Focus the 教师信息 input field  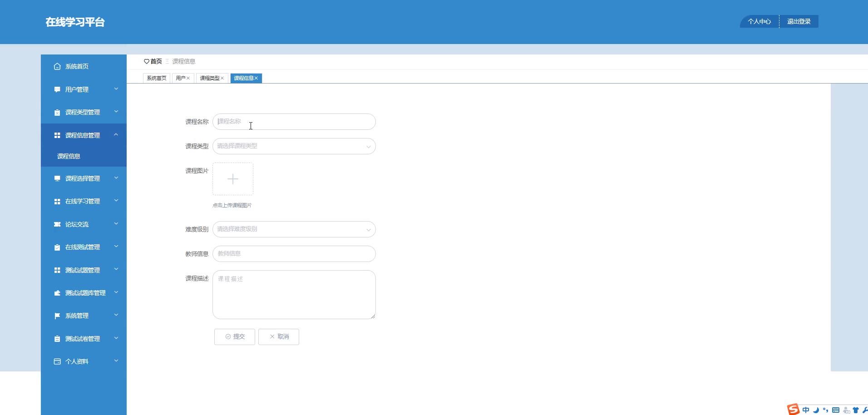294,254
